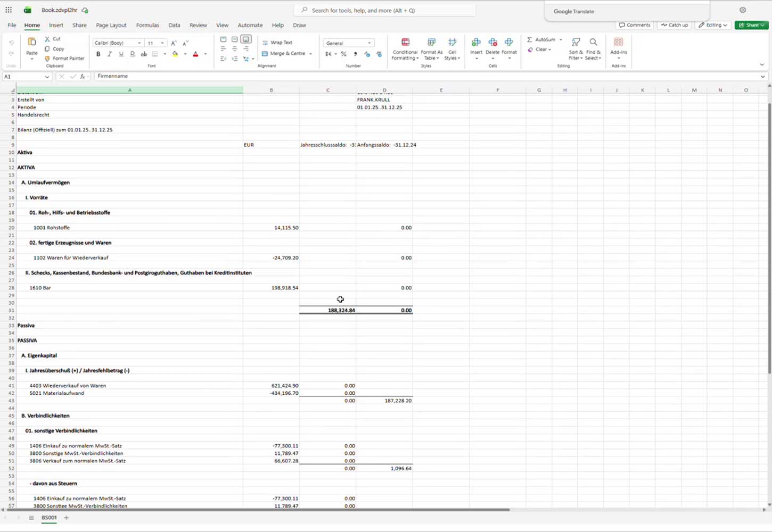Activate the Format Painter tool

(x=64, y=59)
